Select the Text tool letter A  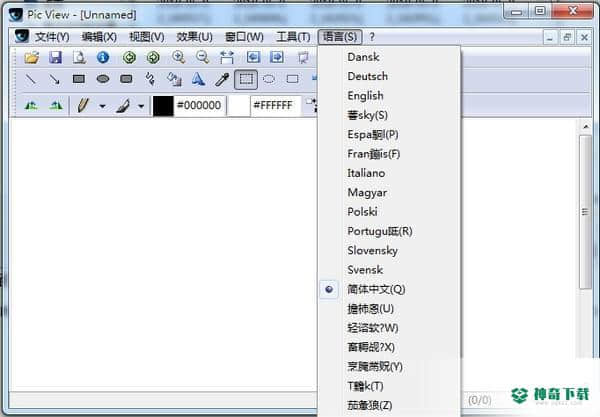pyautogui.click(x=198, y=79)
